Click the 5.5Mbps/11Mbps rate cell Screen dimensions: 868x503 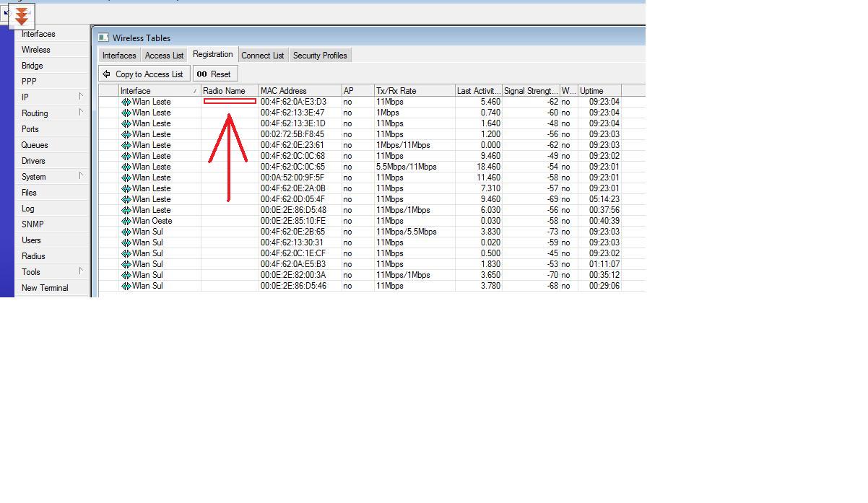[407, 167]
